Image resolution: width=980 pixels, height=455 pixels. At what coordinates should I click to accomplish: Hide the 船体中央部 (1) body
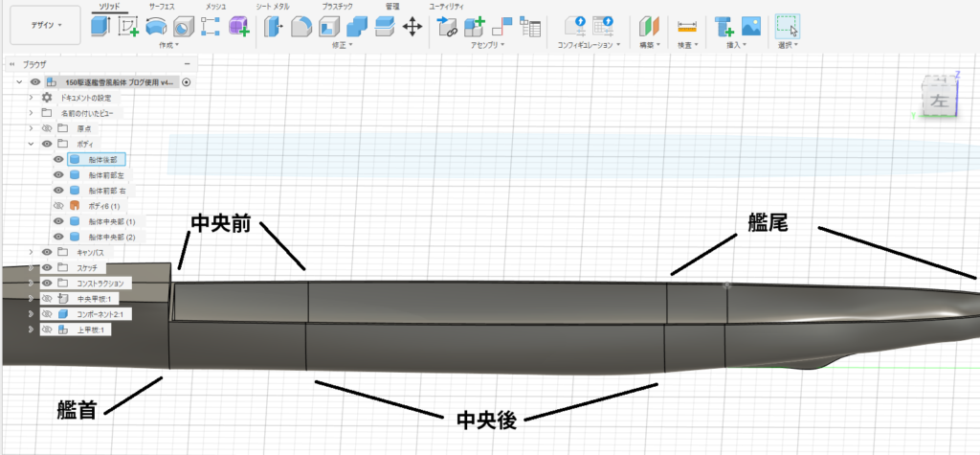[x=59, y=221]
